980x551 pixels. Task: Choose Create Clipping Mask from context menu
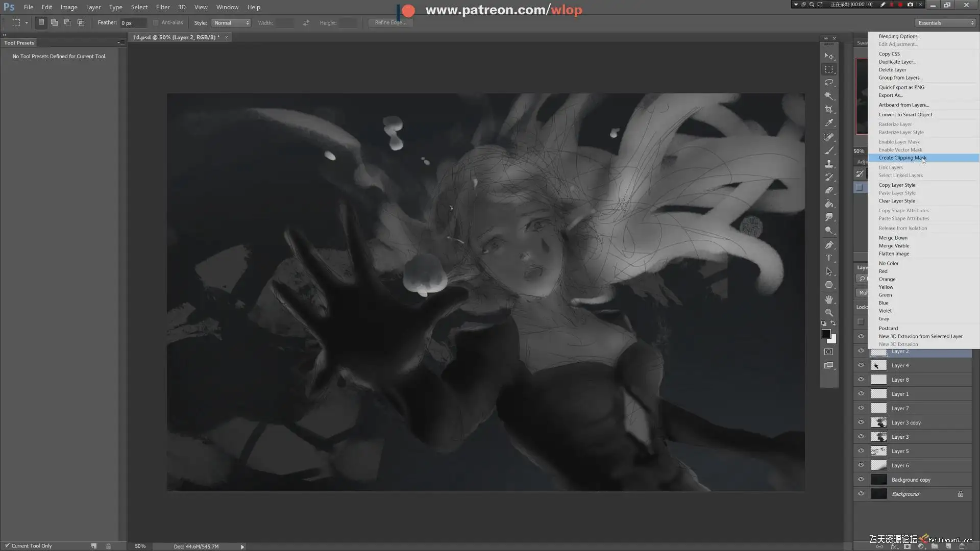point(901,158)
